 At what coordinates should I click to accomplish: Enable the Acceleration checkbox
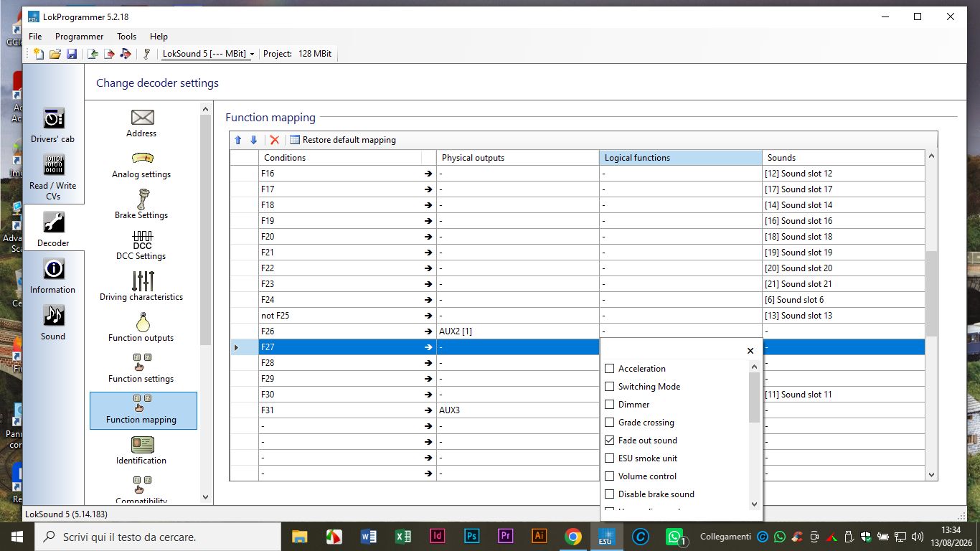610,369
